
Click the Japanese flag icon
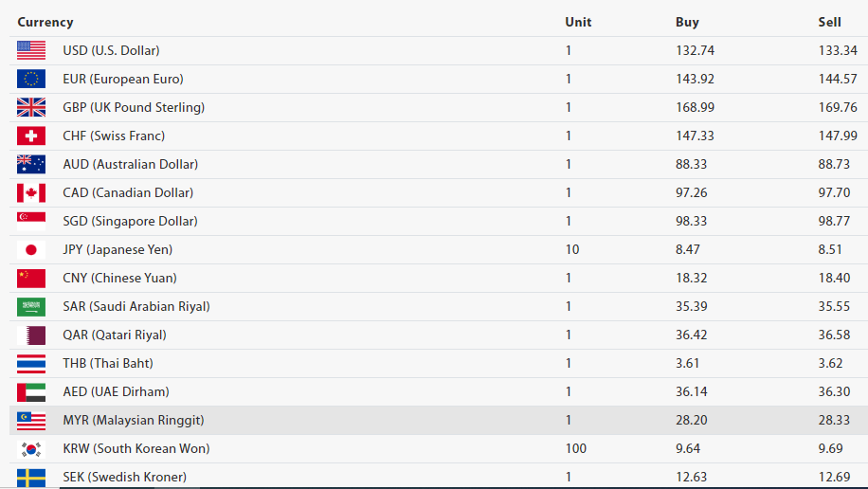click(x=30, y=249)
